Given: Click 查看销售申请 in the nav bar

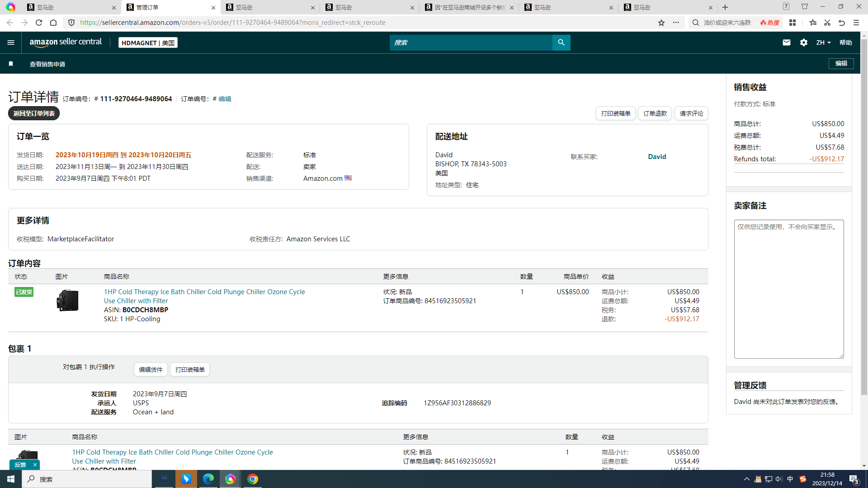Looking at the screenshot, I should click(x=47, y=64).
